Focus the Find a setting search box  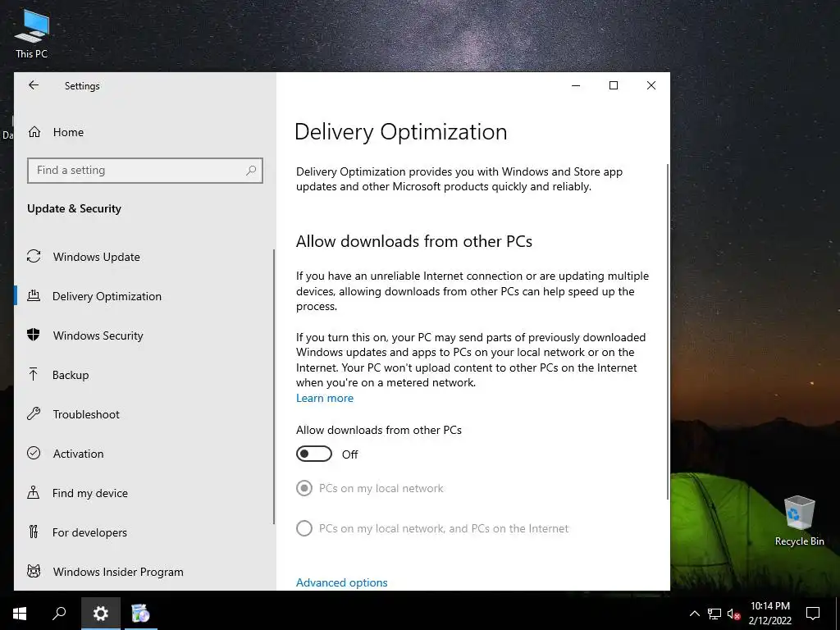[x=145, y=171]
